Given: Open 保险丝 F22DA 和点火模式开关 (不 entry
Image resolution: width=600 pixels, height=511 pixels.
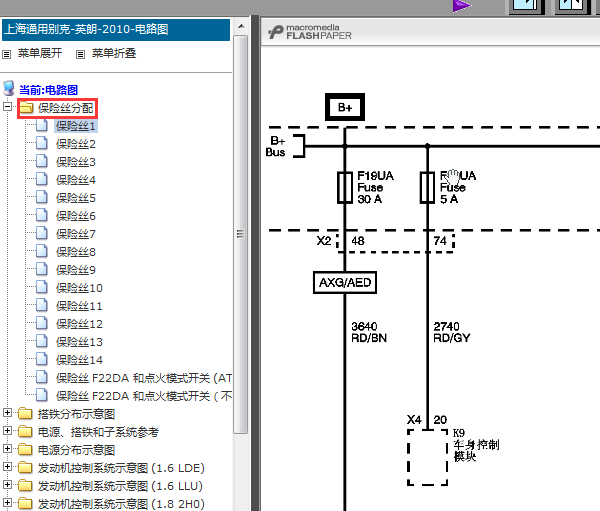Looking at the screenshot, I should [143, 396].
